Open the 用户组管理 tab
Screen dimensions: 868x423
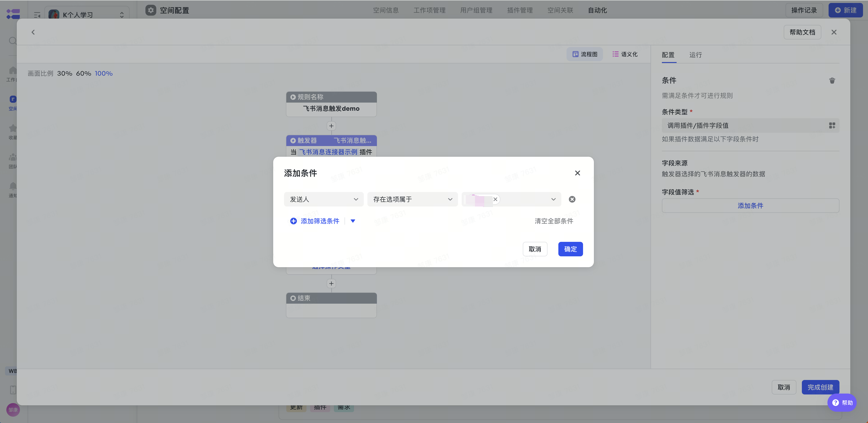(476, 10)
